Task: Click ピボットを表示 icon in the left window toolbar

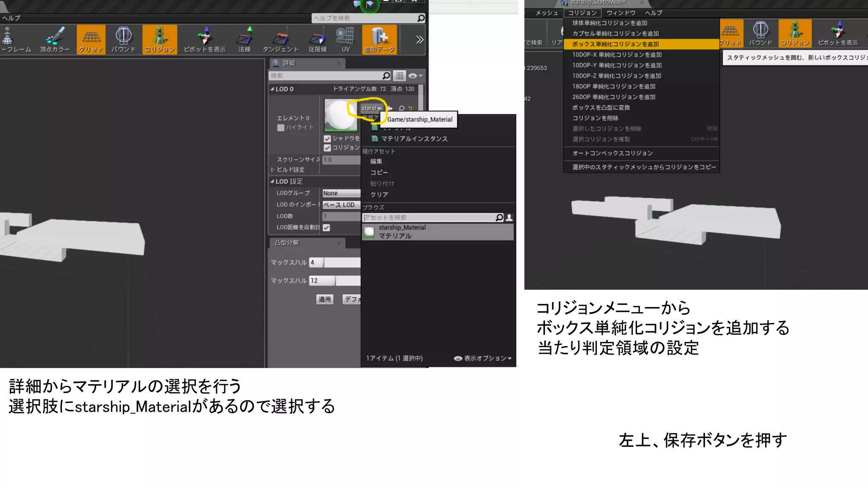Action: [x=205, y=39]
